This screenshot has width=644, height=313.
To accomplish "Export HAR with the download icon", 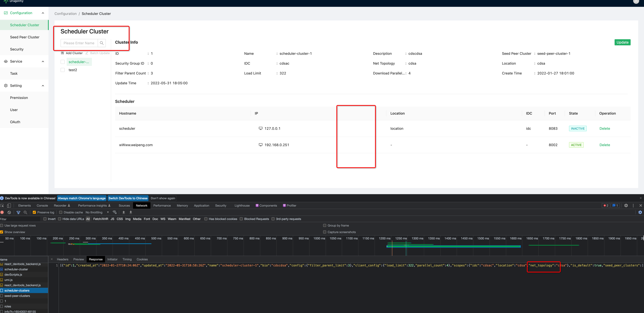I will 131,212.
